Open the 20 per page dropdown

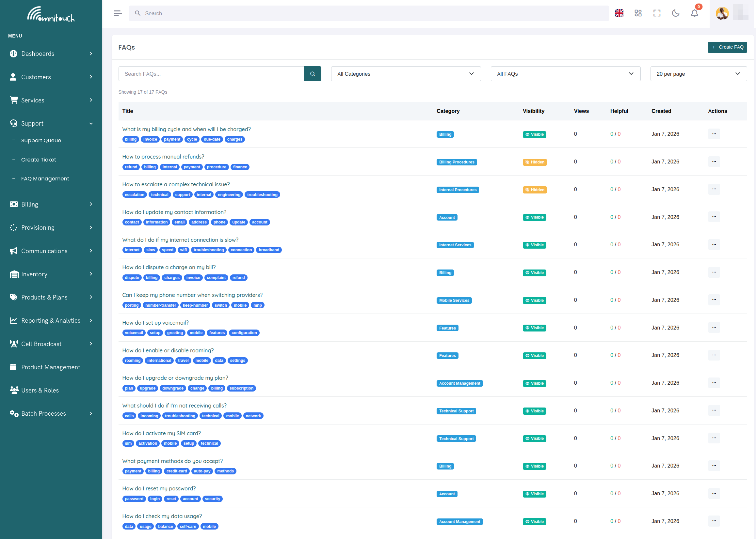point(698,74)
